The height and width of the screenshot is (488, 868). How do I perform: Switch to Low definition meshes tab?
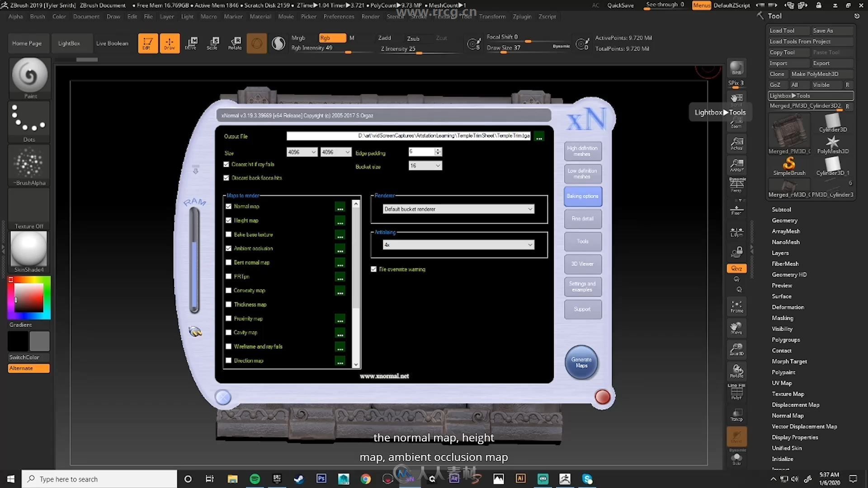coord(582,174)
